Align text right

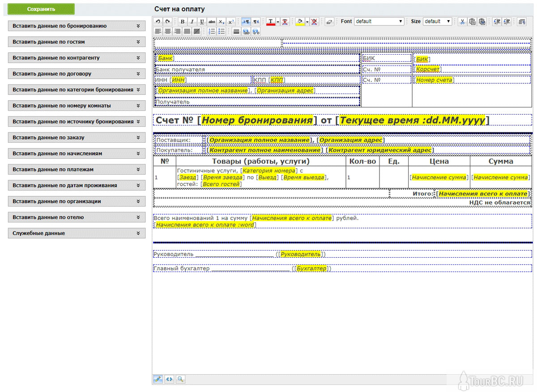177,31
